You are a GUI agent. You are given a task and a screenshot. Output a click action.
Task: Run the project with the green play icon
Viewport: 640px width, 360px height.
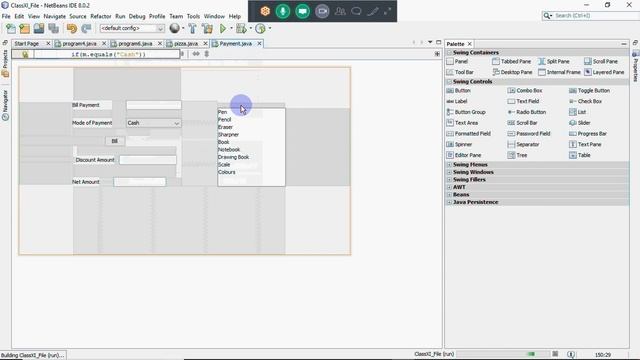pyautogui.click(x=223, y=29)
